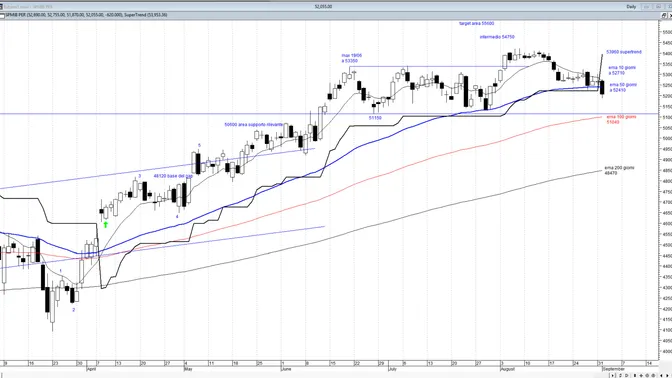The image size is (672, 378).
Task: Click the 'April' label on time axis
Action: 91,369
